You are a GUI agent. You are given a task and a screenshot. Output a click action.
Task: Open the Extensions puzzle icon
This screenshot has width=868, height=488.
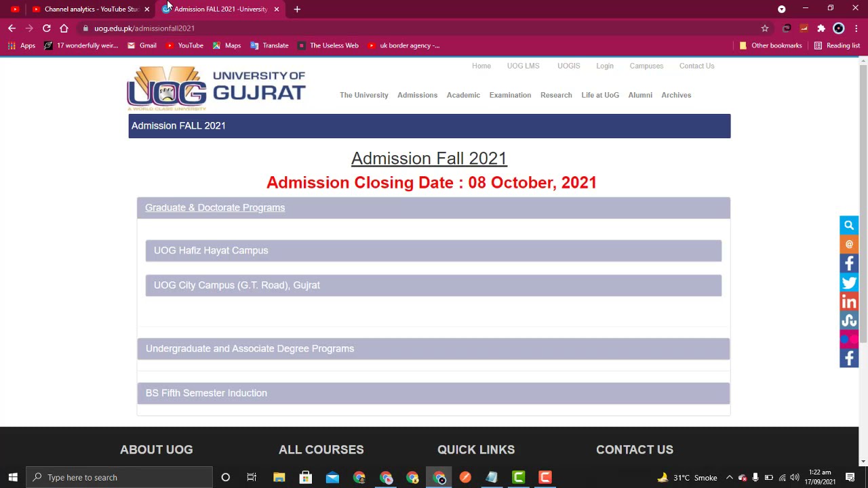(821, 28)
